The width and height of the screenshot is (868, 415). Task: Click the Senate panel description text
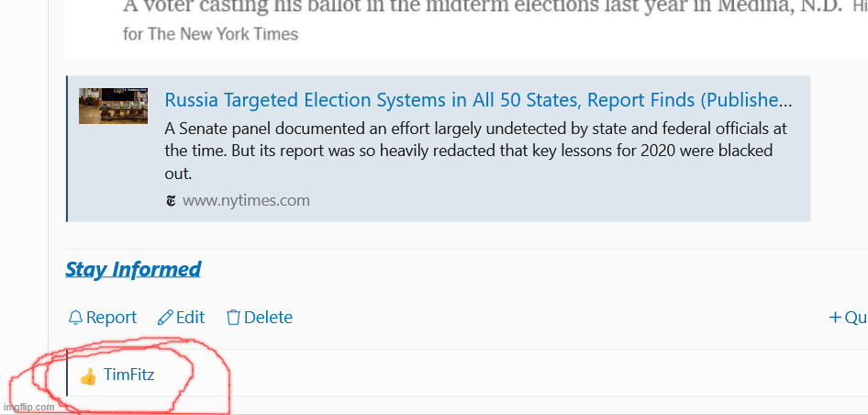click(475, 151)
